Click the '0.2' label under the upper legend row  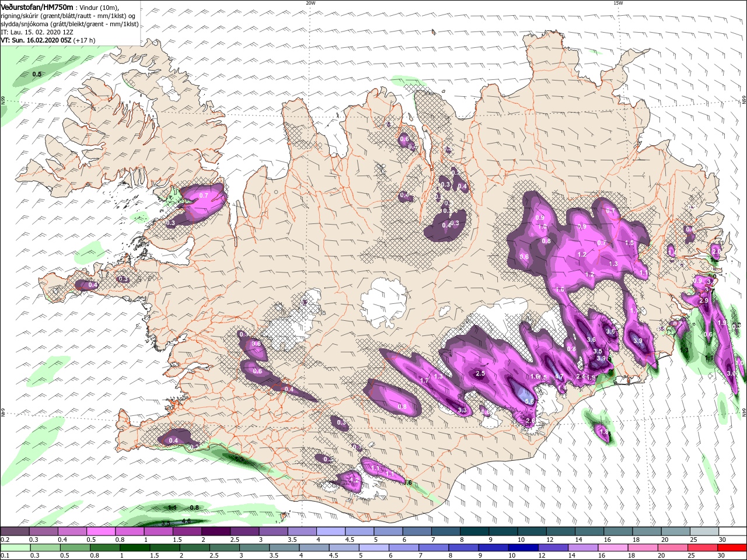point(5,540)
